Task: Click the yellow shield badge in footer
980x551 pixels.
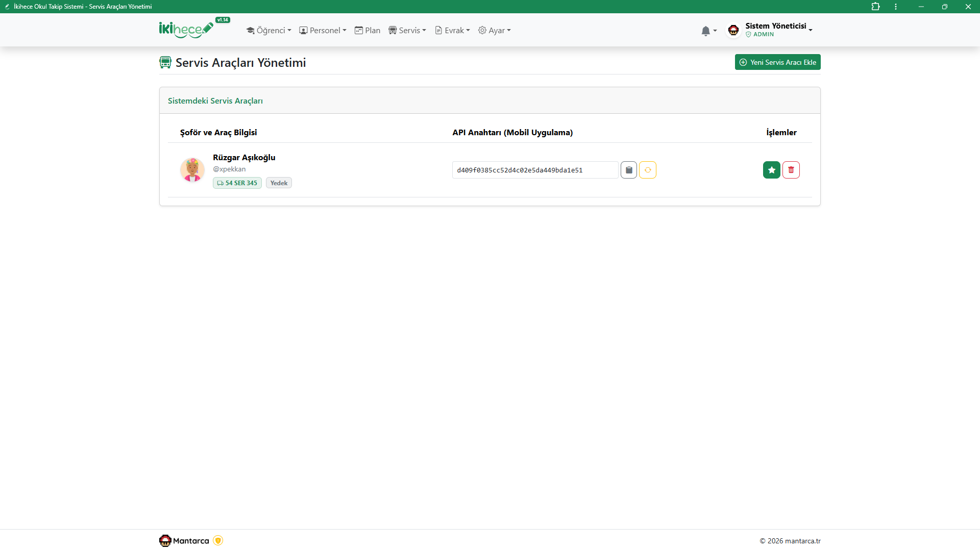Action: pyautogui.click(x=218, y=541)
